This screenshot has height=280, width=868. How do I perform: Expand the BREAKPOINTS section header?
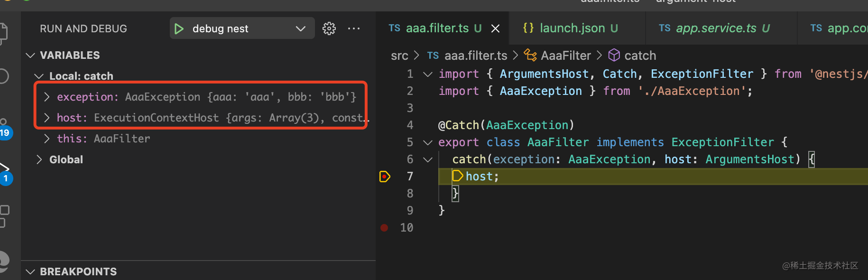[x=78, y=271]
